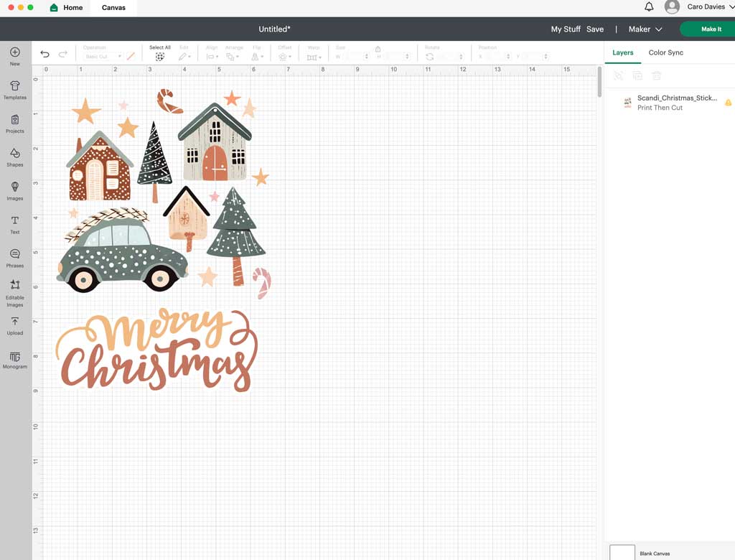Click the delete layer trash icon
Image resolution: width=735 pixels, height=560 pixels.
[657, 75]
